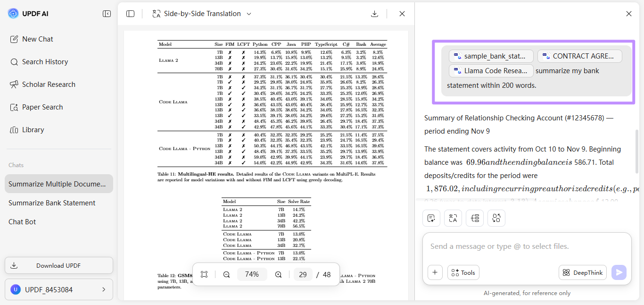Select the Summarize Multiple Documents chat

click(x=59, y=184)
